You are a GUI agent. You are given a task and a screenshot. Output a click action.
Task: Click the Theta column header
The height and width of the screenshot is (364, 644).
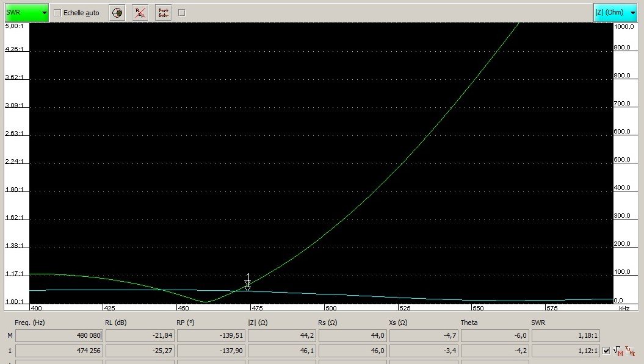pyautogui.click(x=469, y=323)
